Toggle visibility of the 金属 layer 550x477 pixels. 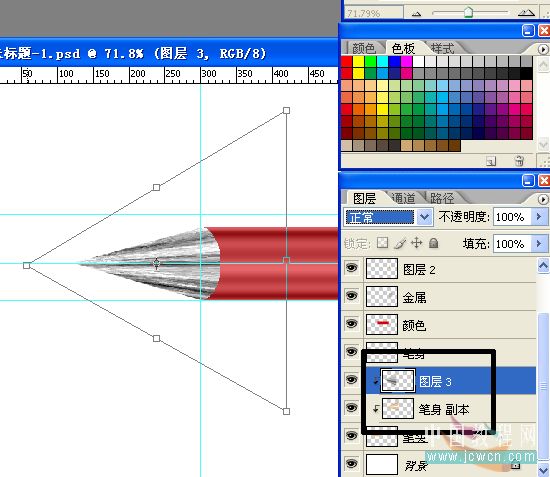click(x=352, y=296)
